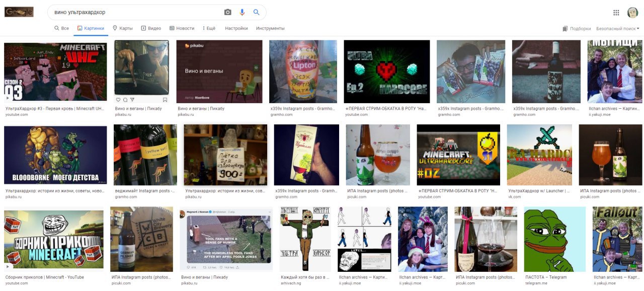
Task: Click the Google logo
Action: tap(19, 12)
